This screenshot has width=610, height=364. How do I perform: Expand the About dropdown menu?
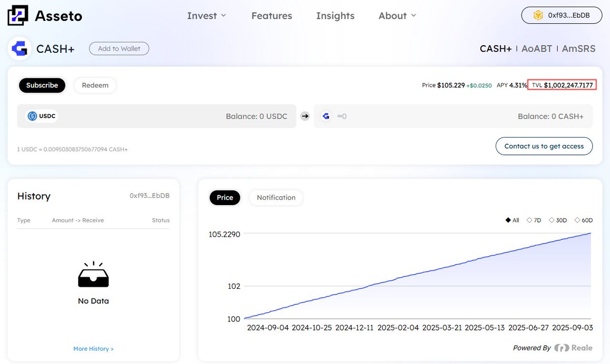click(x=397, y=16)
